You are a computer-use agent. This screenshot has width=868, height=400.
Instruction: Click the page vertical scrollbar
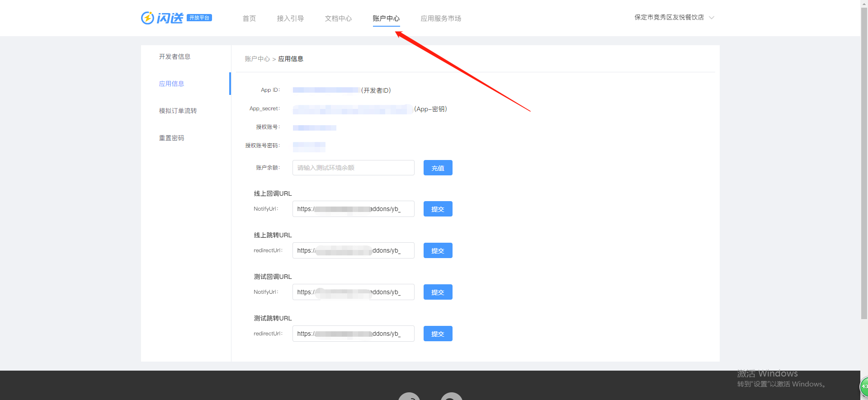pyautogui.click(x=864, y=163)
